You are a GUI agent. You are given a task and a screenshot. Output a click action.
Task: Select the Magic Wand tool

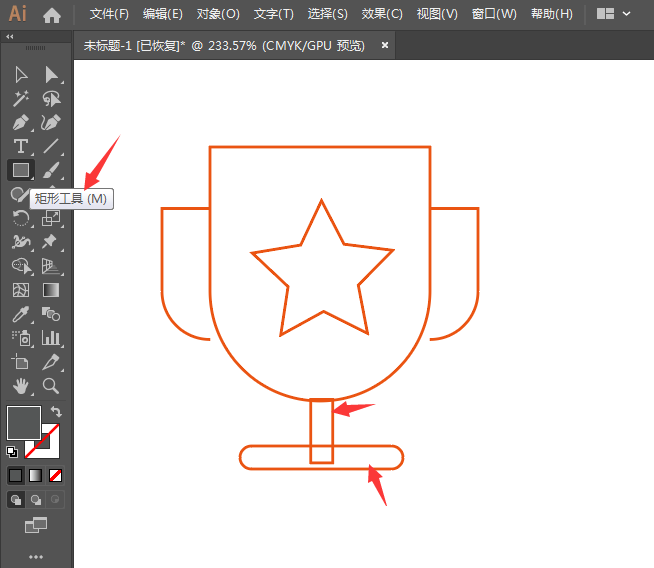pyautogui.click(x=21, y=99)
